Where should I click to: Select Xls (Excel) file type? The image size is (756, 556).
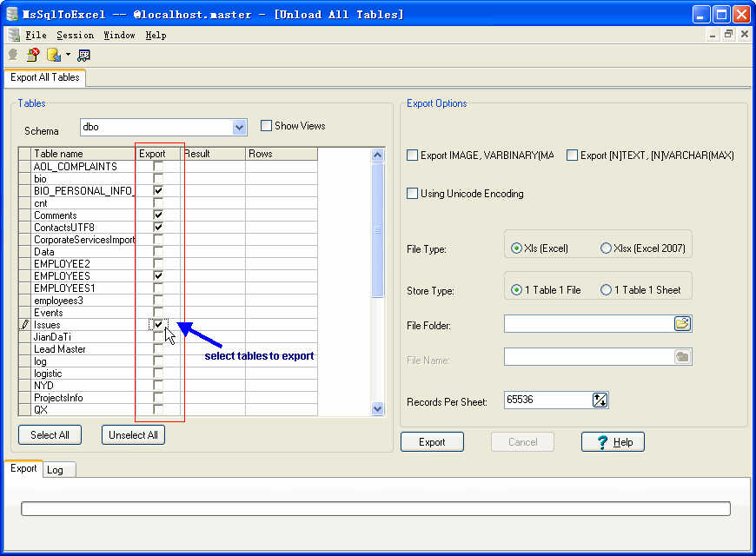pyautogui.click(x=516, y=248)
